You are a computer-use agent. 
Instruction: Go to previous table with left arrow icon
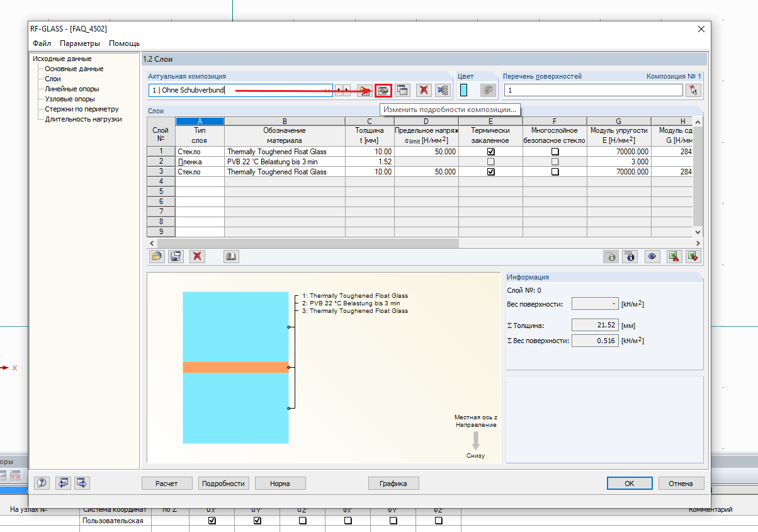(x=64, y=483)
